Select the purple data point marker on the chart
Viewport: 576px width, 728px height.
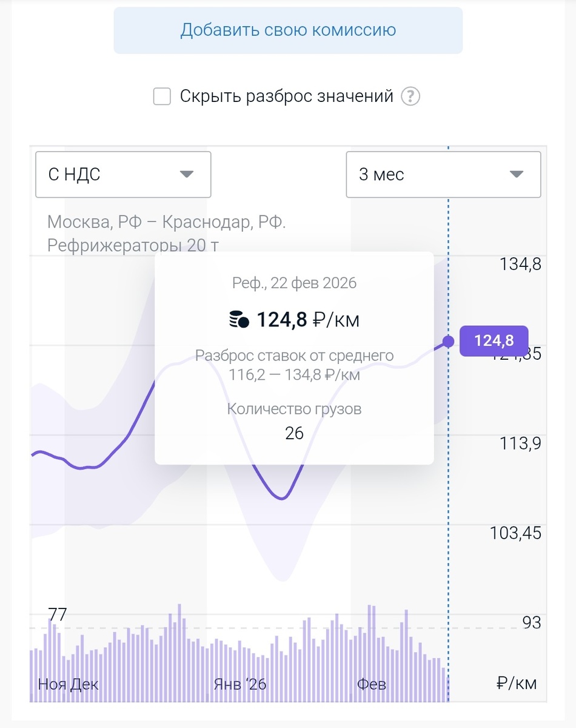[448, 341]
